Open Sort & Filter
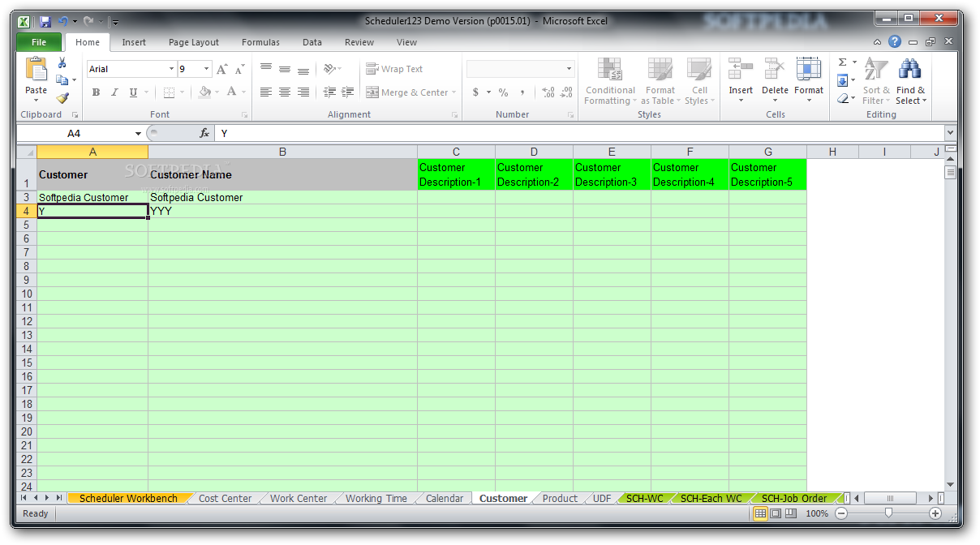Screen dimensions: 980x545 [x=876, y=81]
